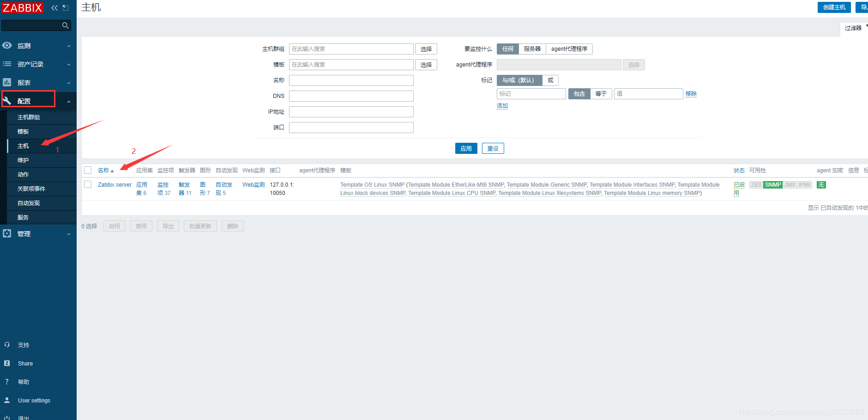The image size is (868, 420).
Task: Click the 已启用 status link
Action: (739, 189)
